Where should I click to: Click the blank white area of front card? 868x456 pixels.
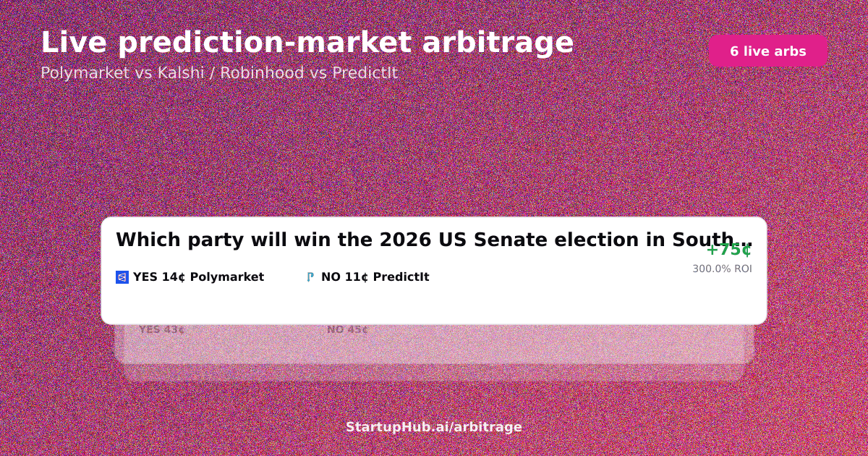tap(434, 304)
